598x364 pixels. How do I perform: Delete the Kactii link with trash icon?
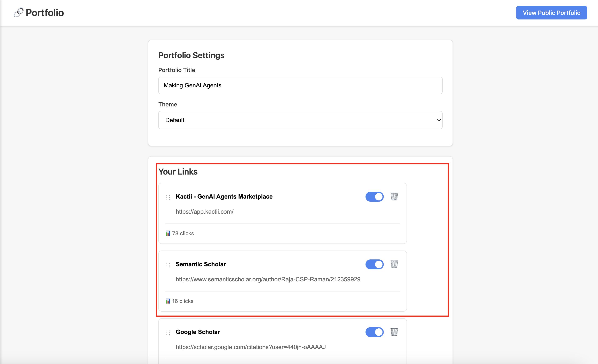pyautogui.click(x=394, y=196)
